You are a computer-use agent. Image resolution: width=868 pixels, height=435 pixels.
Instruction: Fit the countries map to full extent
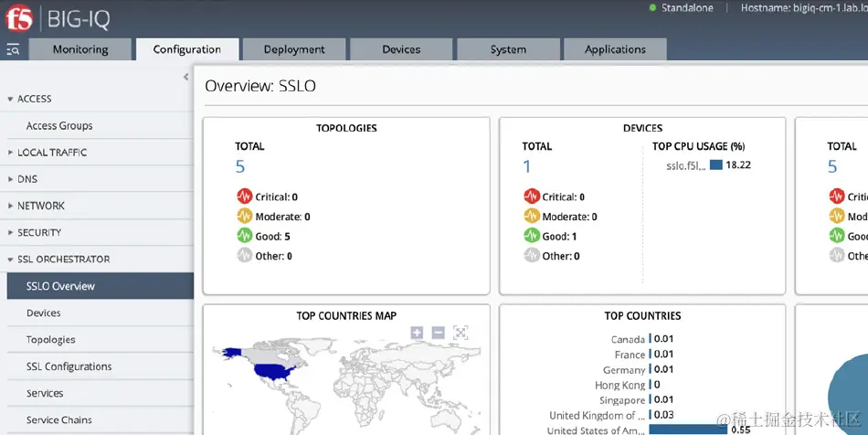point(460,333)
